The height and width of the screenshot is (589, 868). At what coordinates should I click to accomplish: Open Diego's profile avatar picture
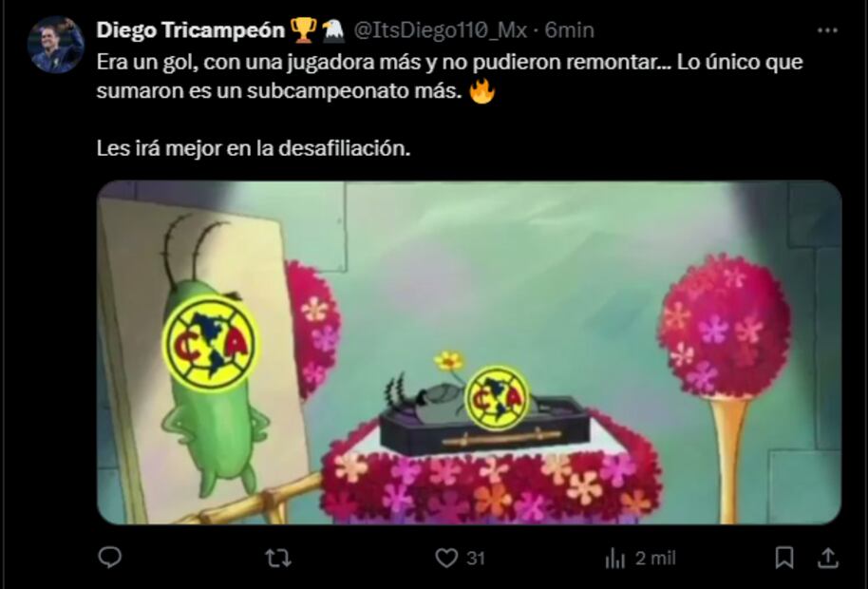pos(55,45)
